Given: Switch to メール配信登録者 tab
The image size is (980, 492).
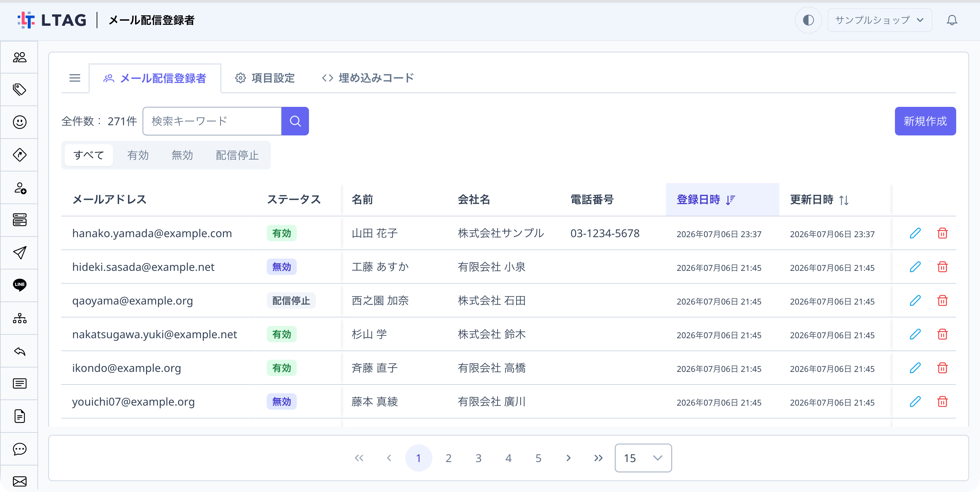Looking at the screenshot, I should point(154,78).
